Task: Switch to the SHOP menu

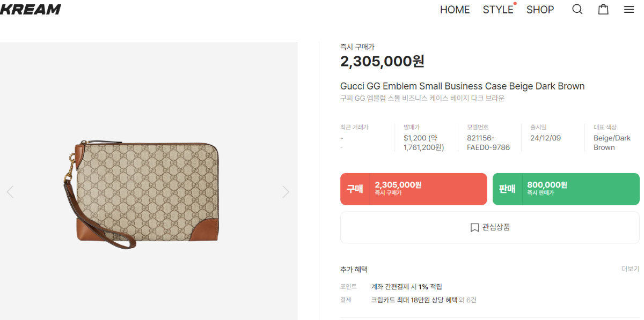Action: [540, 10]
